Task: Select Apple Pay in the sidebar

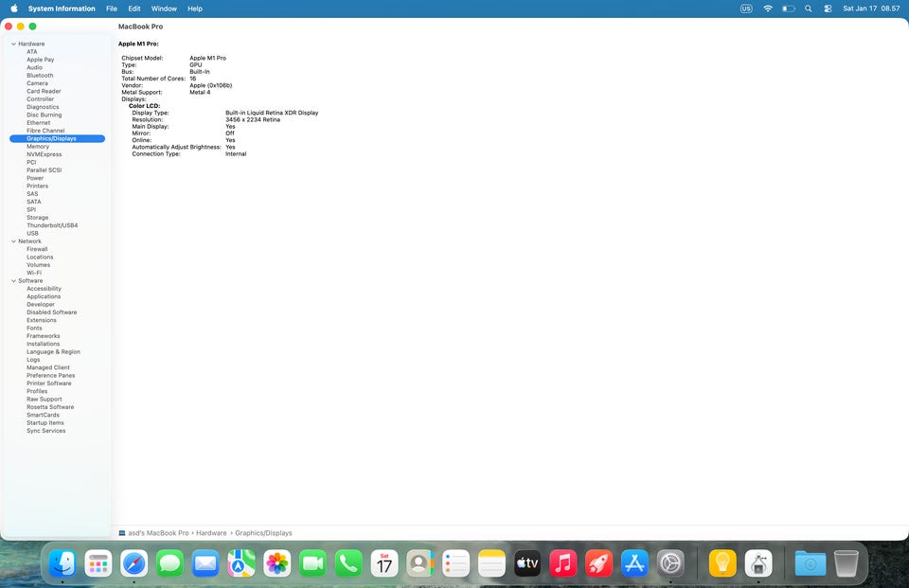Action: coord(40,60)
